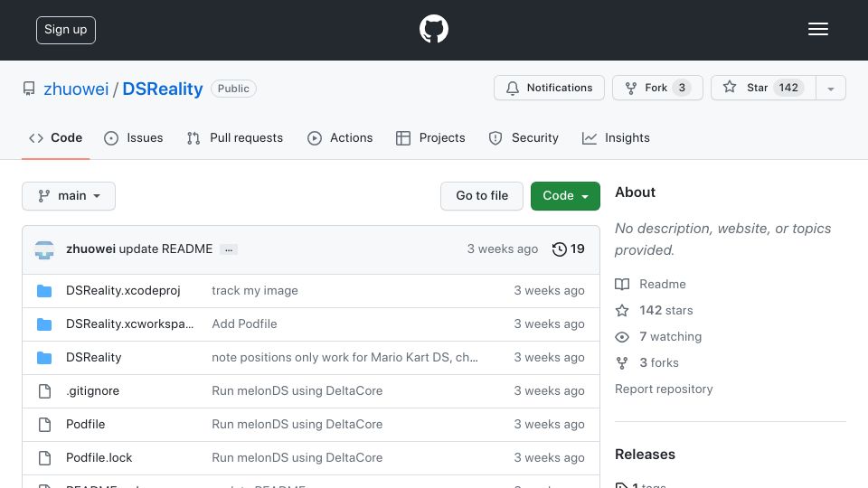Click the Go to file button
Screen dimensions: 868x488
(482, 196)
